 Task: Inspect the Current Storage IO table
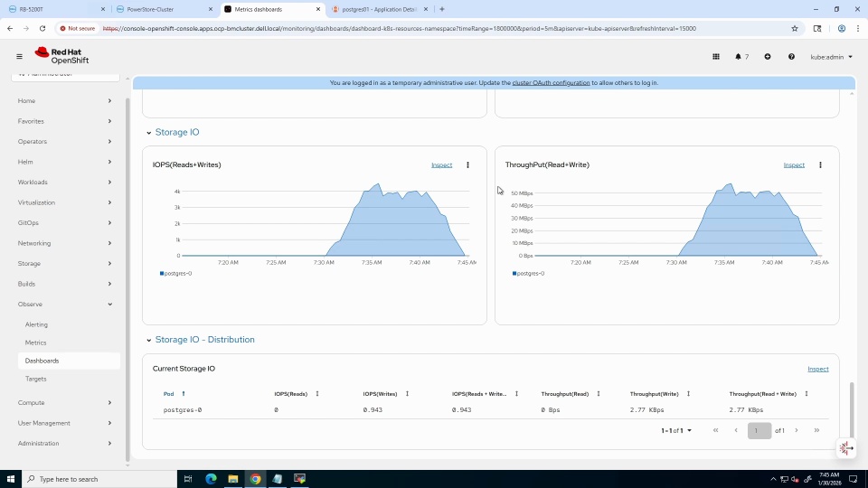pos(817,369)
